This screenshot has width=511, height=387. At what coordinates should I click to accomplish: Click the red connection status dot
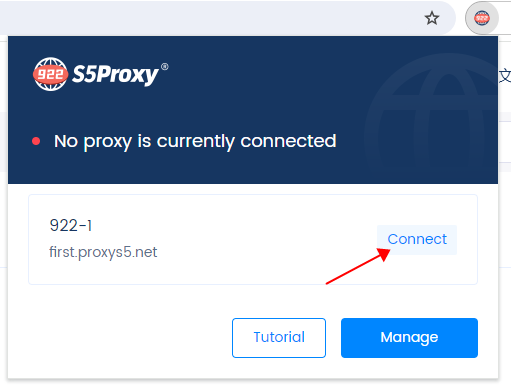[36, 141]
